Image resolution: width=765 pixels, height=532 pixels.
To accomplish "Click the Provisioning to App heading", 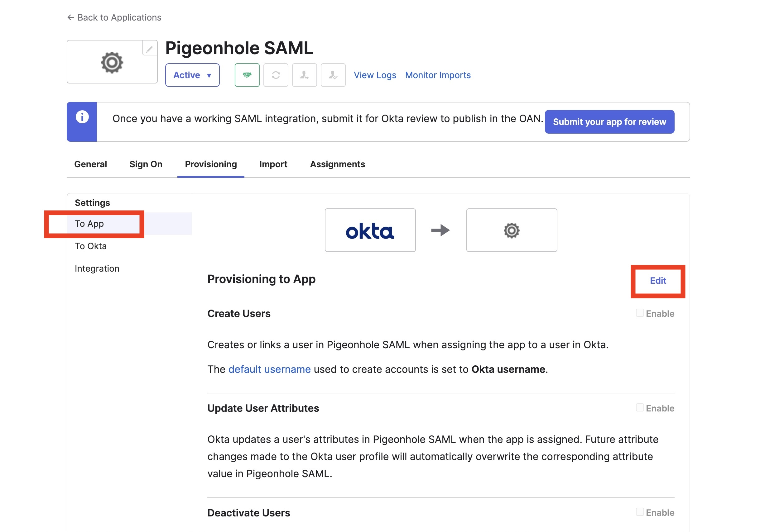I will point(261,279).
